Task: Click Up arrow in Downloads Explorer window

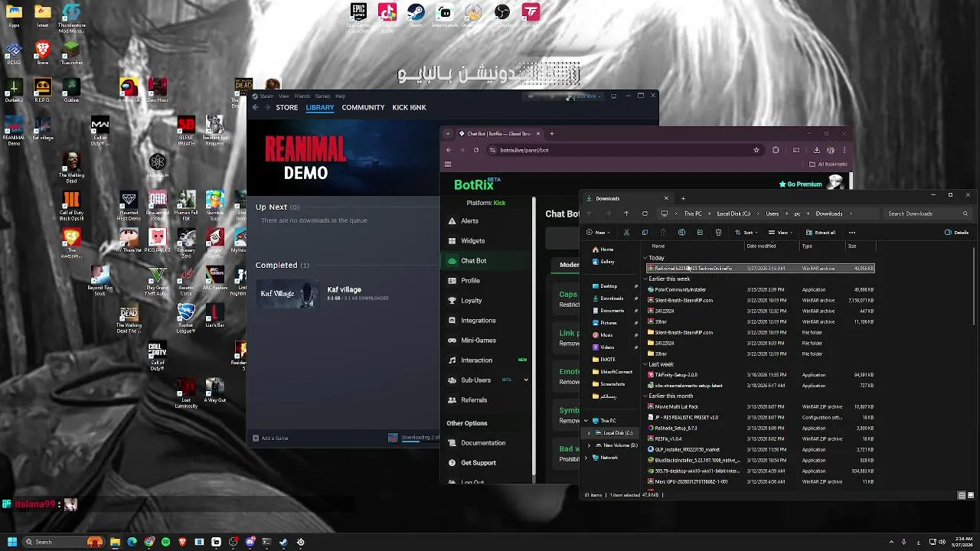Action: 626,214
